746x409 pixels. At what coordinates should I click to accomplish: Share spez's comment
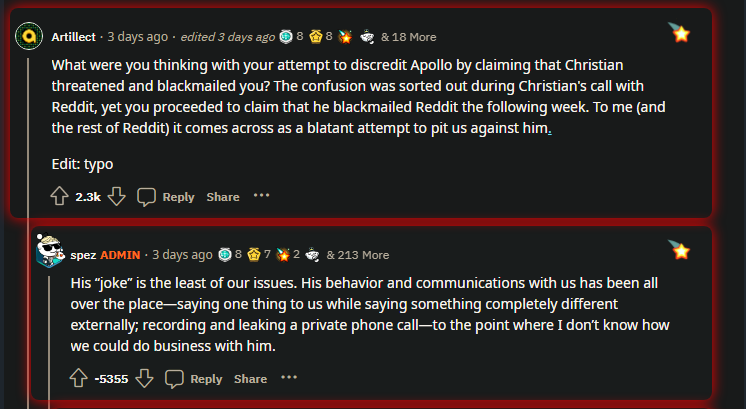[250, 379]
